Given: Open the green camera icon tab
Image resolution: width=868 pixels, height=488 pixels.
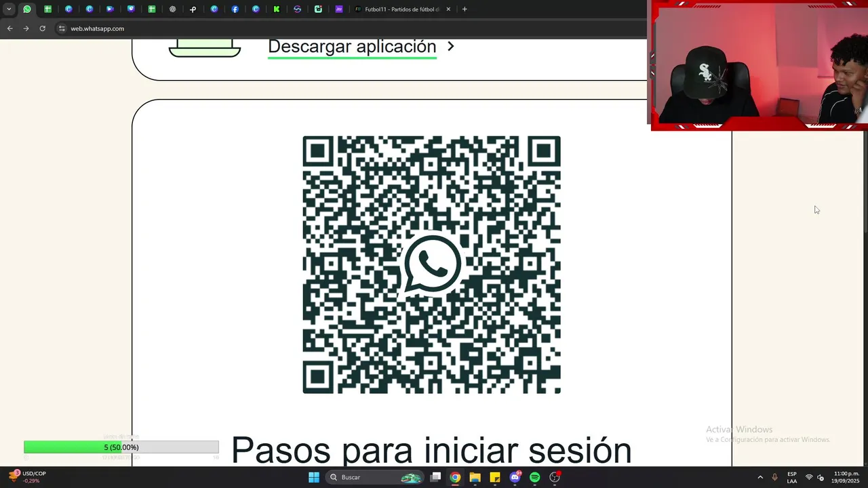Looking at the screenshot, I should 318,9.
